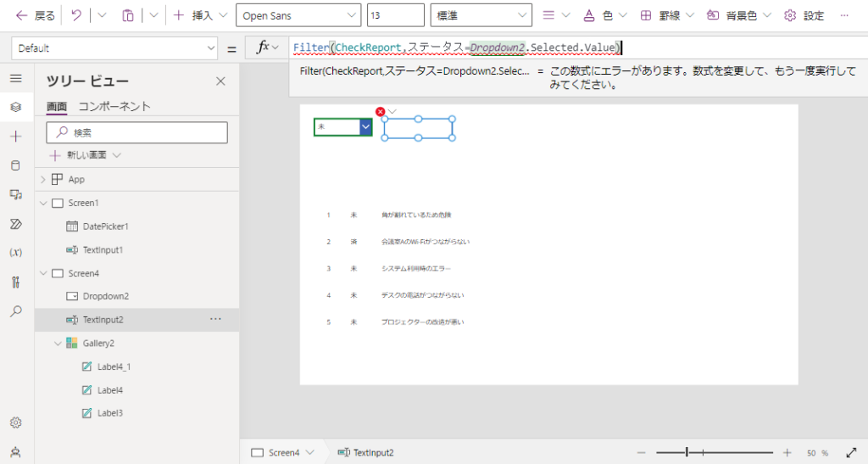The height and width of the screenshot is (464, 868).
Task: Open the Default property selector dropdown
Action: point(114,48)
